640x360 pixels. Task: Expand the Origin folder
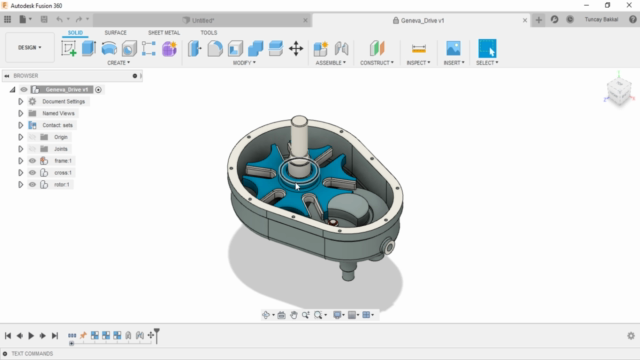pos(20,137)
